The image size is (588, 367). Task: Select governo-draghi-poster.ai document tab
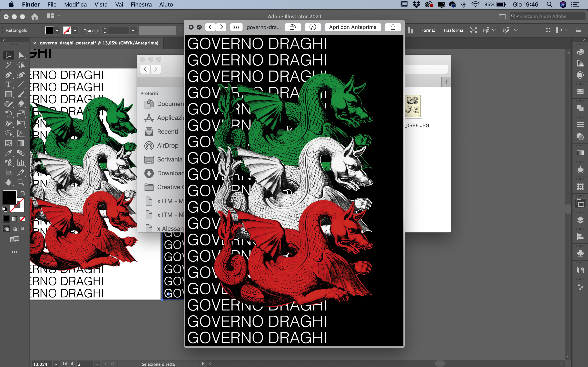click(99, 43)
